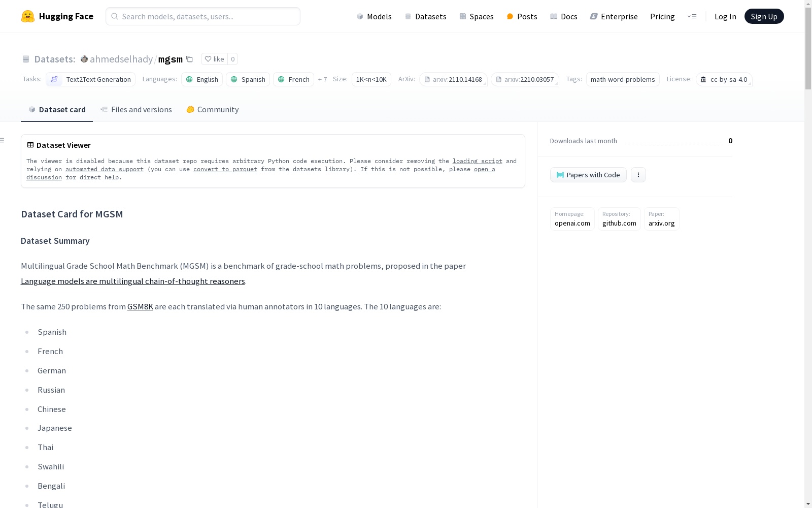
Task: Open the navigation overflow menu icon
Action: (692, 16)
